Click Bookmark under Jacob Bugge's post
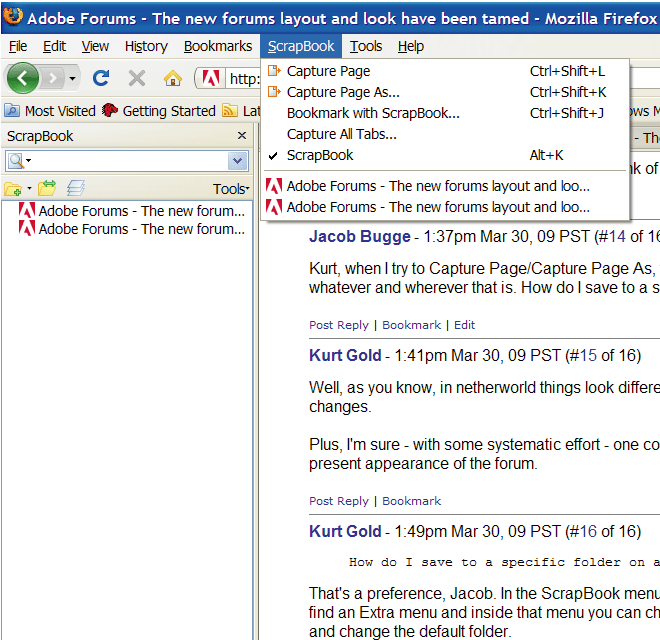The image size is (660, 640). (x=412, y=325)
